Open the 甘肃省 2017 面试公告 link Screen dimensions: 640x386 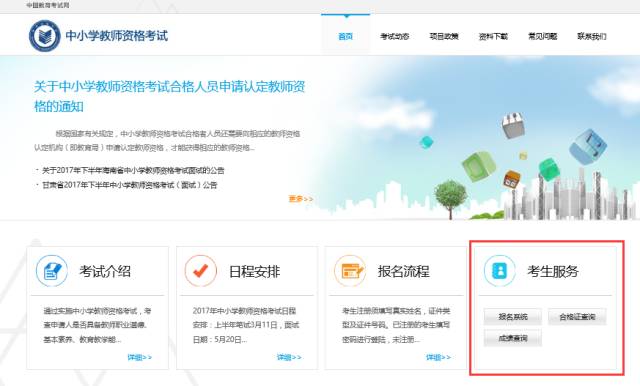click(130, 185)
